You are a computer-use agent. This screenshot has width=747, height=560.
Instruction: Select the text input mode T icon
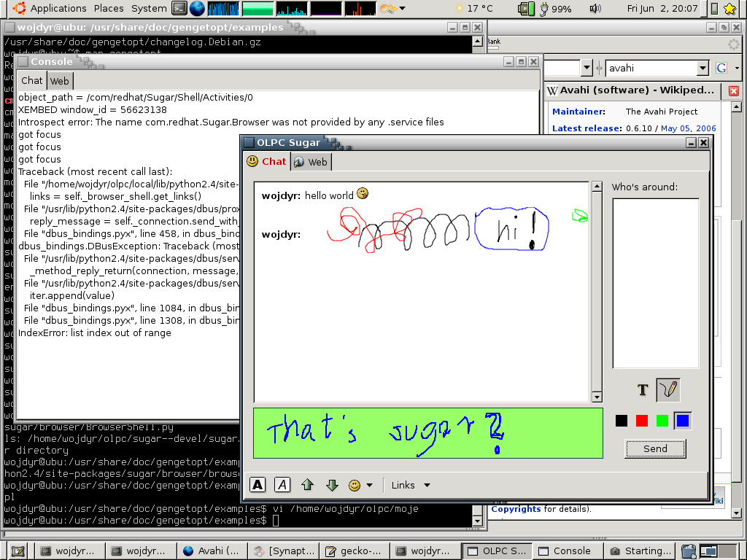click(x=643, y=390)
